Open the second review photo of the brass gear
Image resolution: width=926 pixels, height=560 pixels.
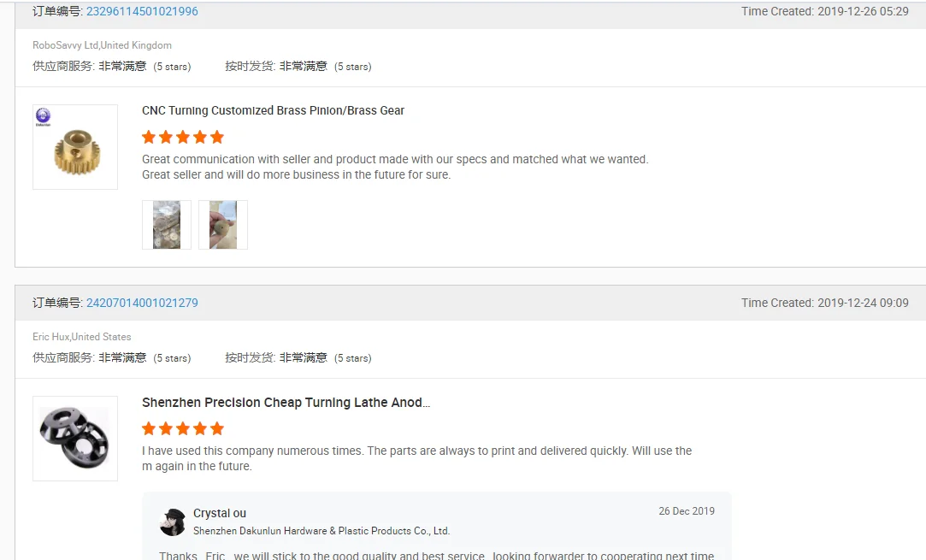click(223, 225)
